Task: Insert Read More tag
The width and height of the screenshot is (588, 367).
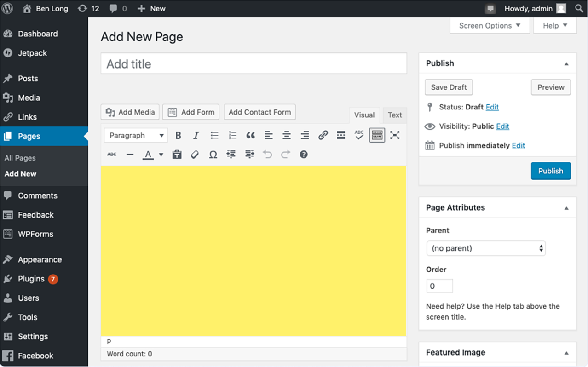Action: tap(341, 135)
